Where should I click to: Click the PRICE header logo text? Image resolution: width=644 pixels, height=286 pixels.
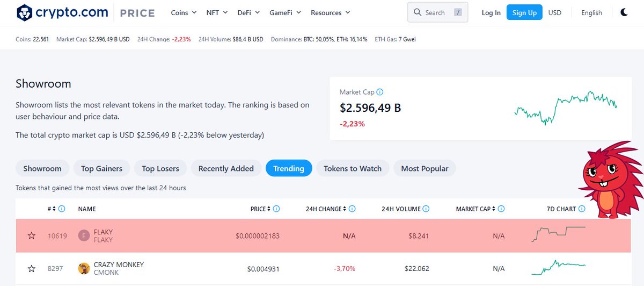(137, 13)
